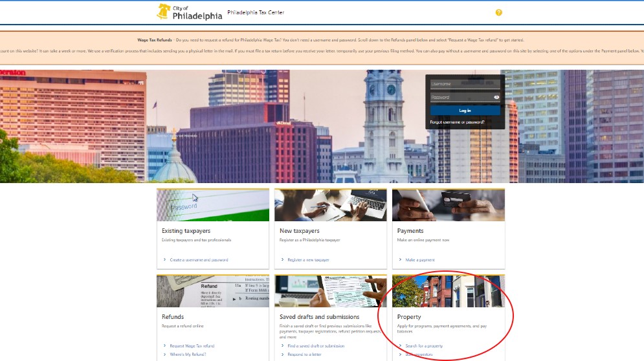The image size is (644, 361).
Task: Open Find a saved draft or submission
Action: tap(316, 346)
